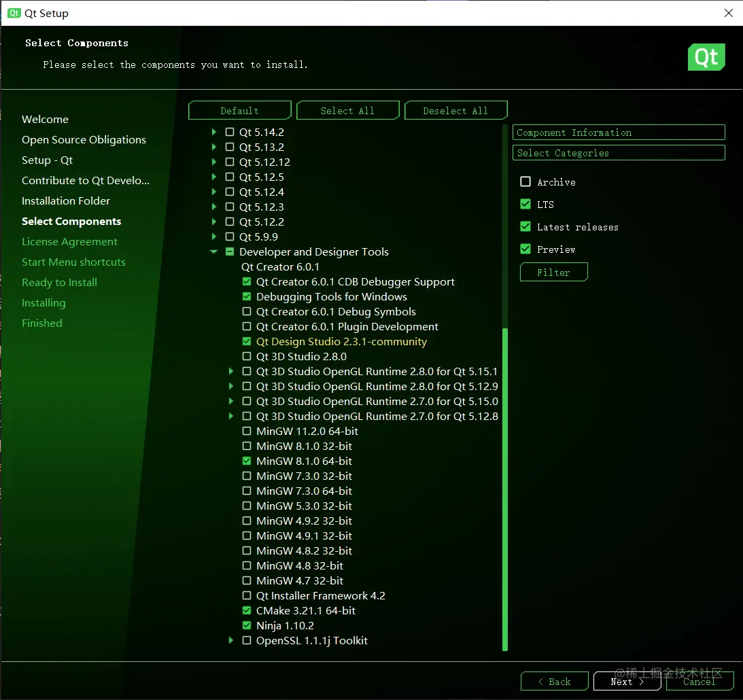Expand the Qt 5.13.2 tree node
This screenshot has width=743, height=700.
pos(213,147)
